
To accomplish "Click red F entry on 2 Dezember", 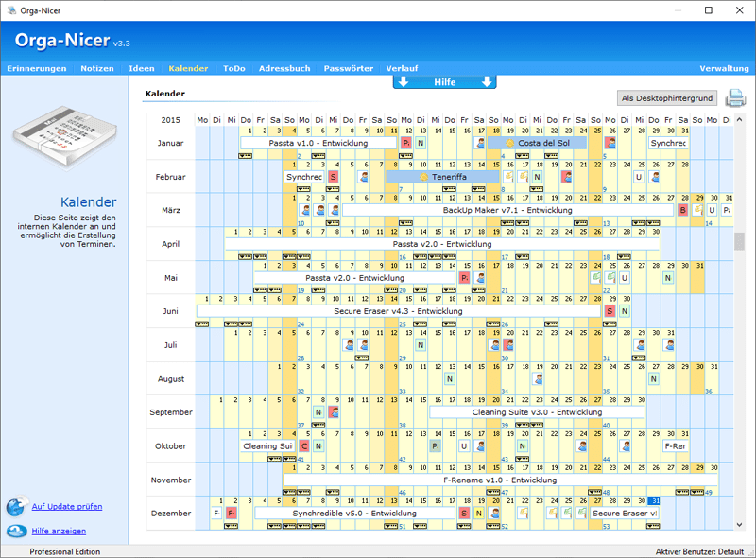I will coord(232,514).
